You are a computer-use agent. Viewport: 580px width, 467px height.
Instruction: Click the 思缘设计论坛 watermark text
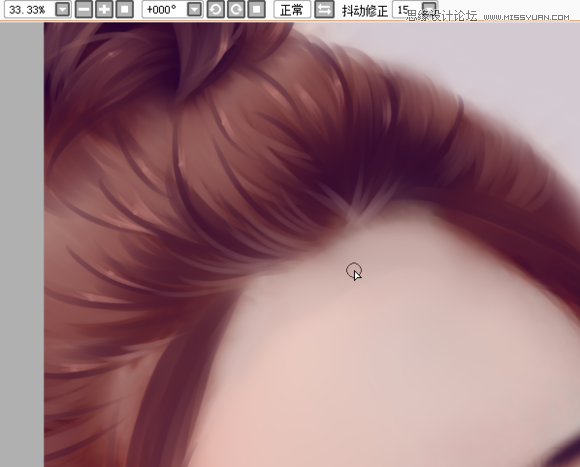(442, 16)
